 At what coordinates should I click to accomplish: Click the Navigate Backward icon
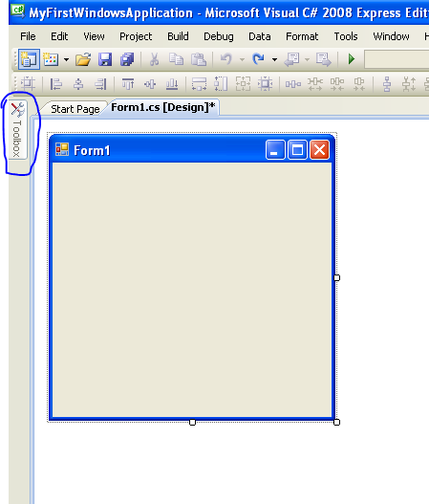click(291, 59)
